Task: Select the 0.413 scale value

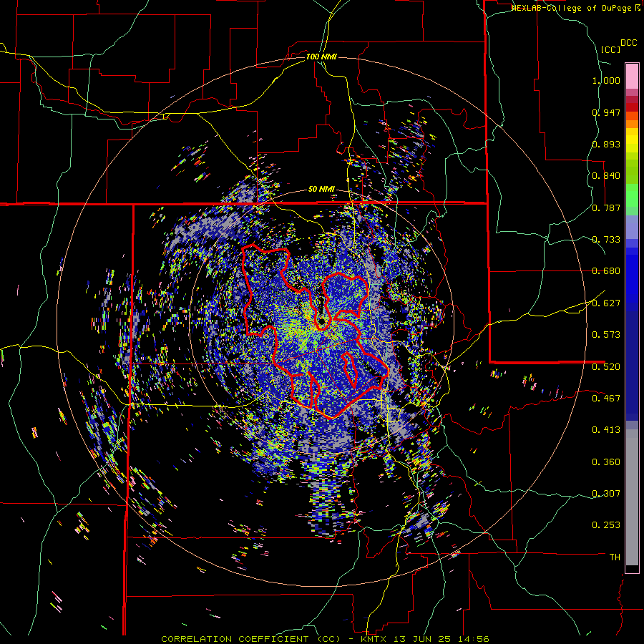Action: [606, 430]
